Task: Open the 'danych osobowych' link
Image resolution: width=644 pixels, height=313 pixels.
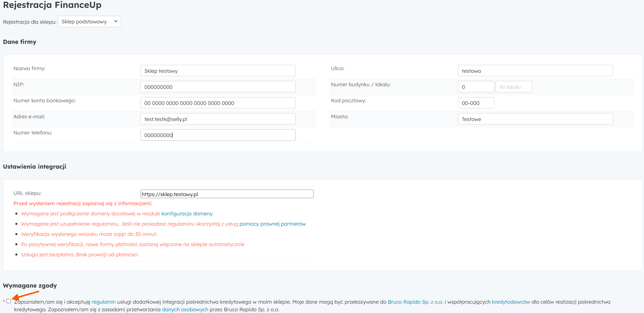Action: [x=185, y=309]
